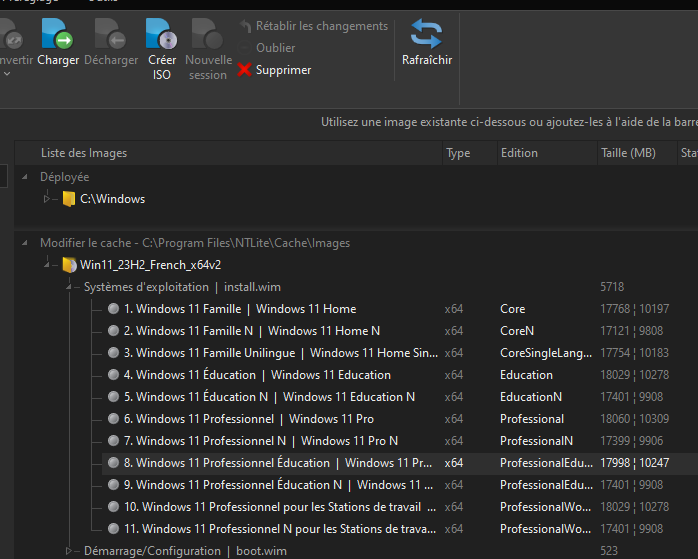This screenshot has height=559, width=698.
Task: Click size value 523 of boot.wim
Action: [x=609, y=551]
